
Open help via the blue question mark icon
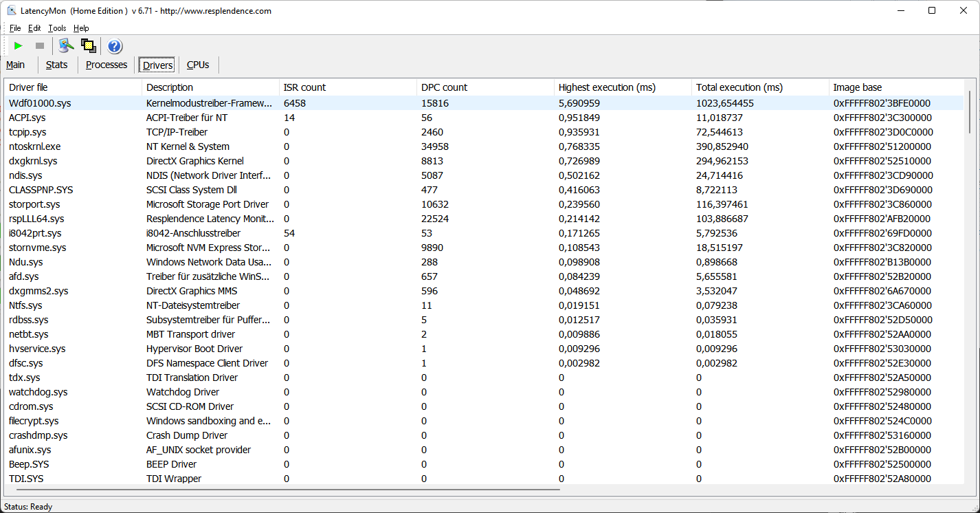[x=115, y=46]
